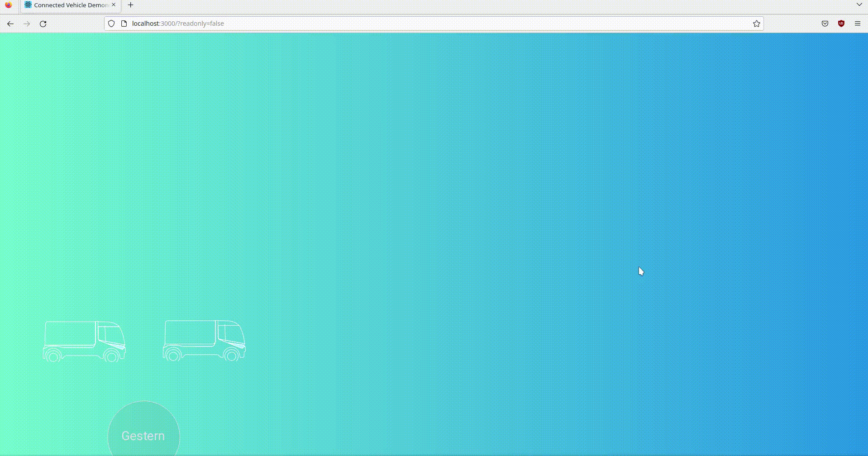Open site information page icon
868x456 pixels.
(x=124, y=24)
